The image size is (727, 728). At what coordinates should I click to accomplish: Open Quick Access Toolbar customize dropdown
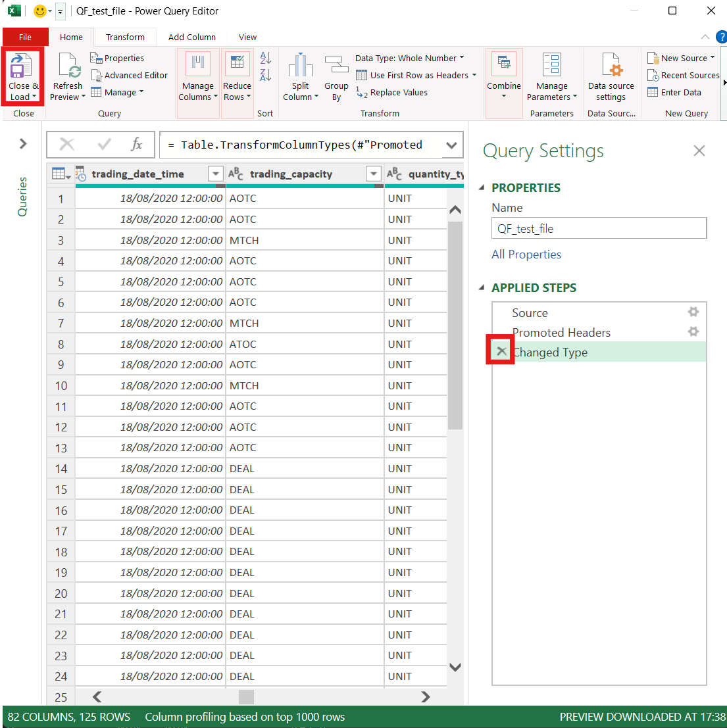[x=60, y=11]
